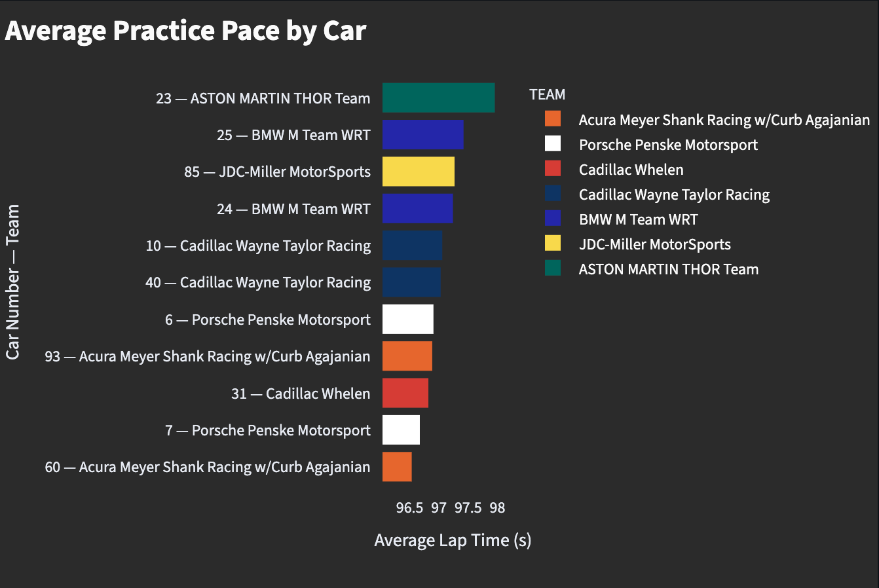Click the yellow JDC-Miller legend swatch

click(x=552, y=244)
